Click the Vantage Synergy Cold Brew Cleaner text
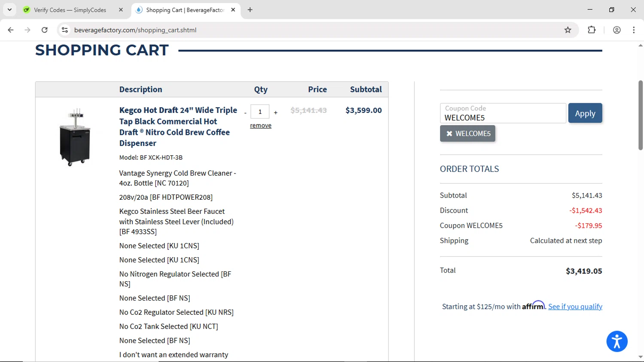This screenshot has height=362, width=644. (178, 178)
